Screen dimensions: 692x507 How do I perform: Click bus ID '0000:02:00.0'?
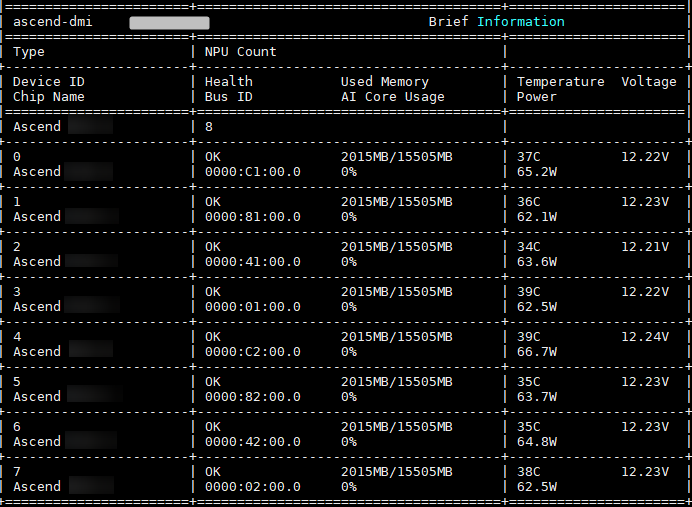(x=252, y=487)
